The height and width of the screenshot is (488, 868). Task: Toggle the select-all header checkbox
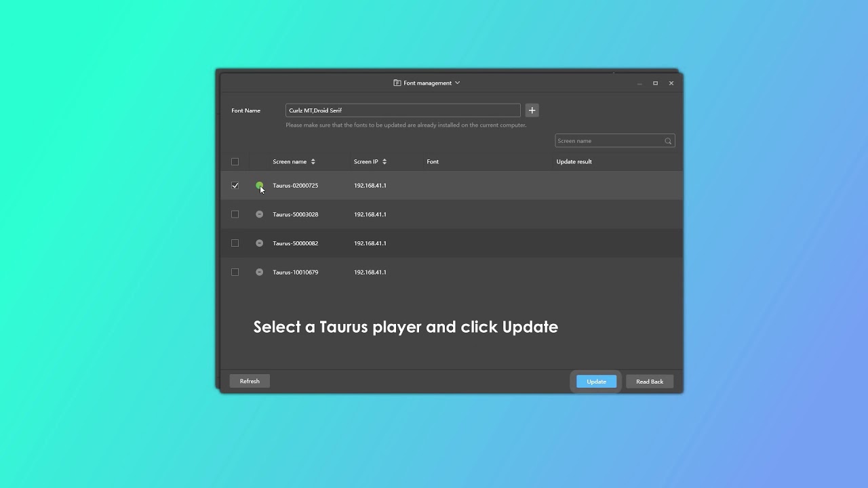click(235, 162)
